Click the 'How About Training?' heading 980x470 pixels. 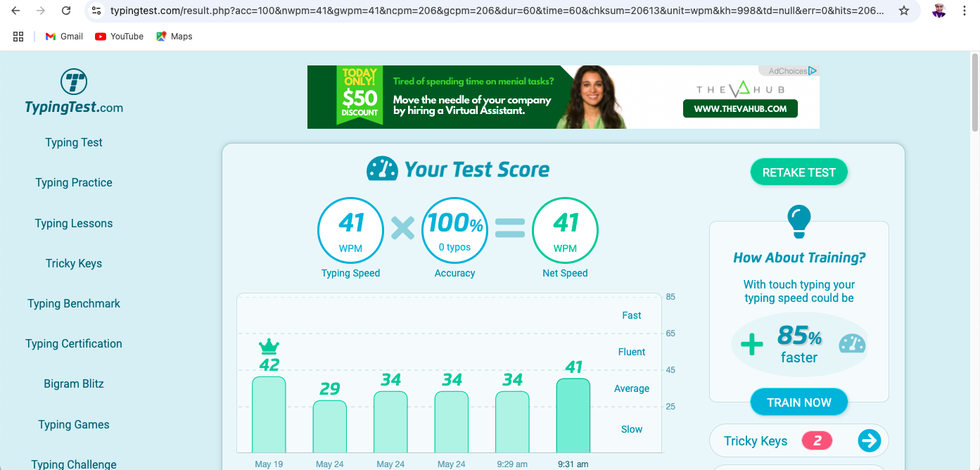pos(799,258)
